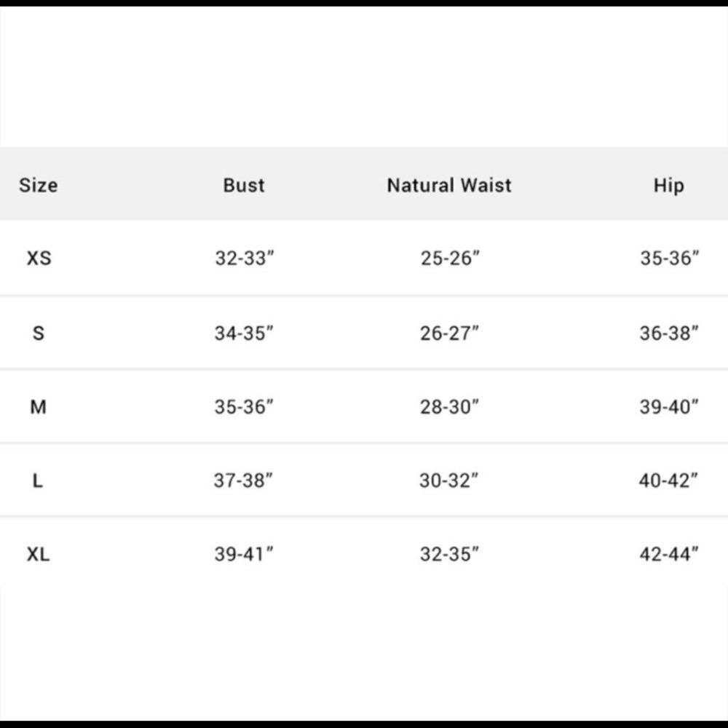The image size is (728, 728).
Task: Click the XL waist value 32-35"
Action: coord(449,554)
